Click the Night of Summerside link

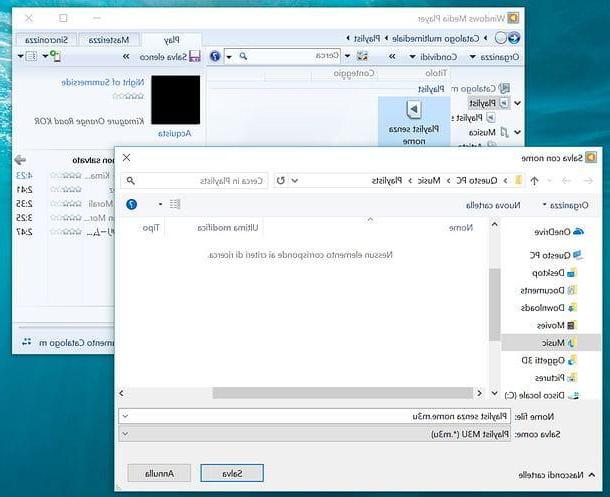pos(103,82)
